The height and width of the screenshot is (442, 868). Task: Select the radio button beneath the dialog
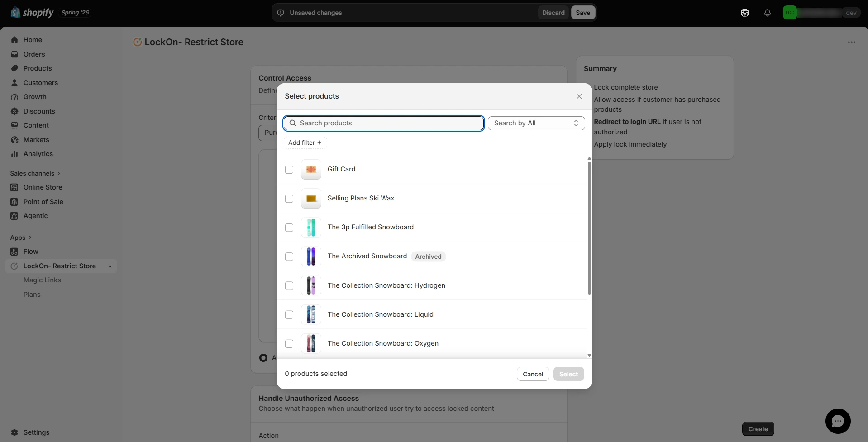[x=263, y=358]
